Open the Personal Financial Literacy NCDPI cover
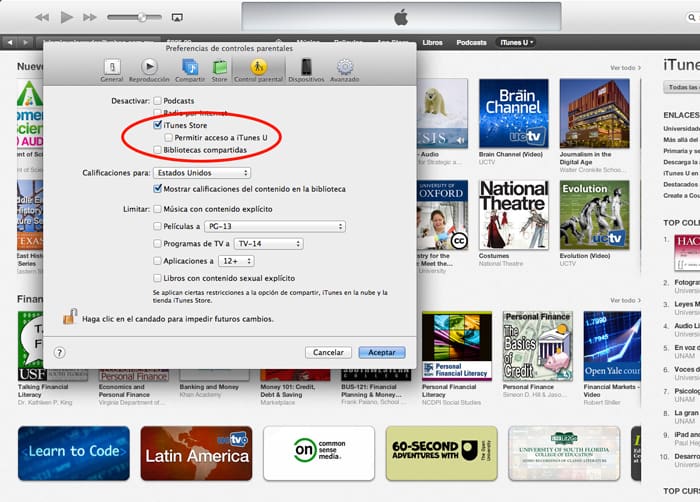700x502 pixels. [x=457, y=346]
